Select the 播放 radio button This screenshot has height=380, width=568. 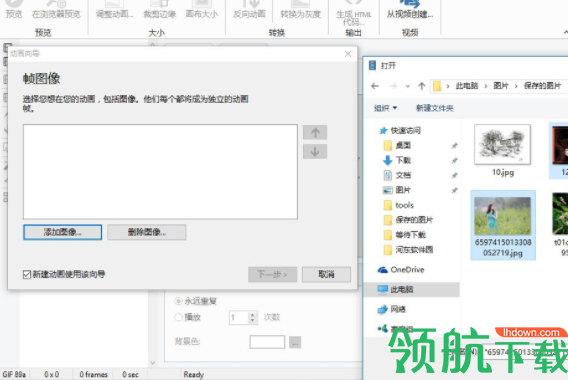point(178,317)
